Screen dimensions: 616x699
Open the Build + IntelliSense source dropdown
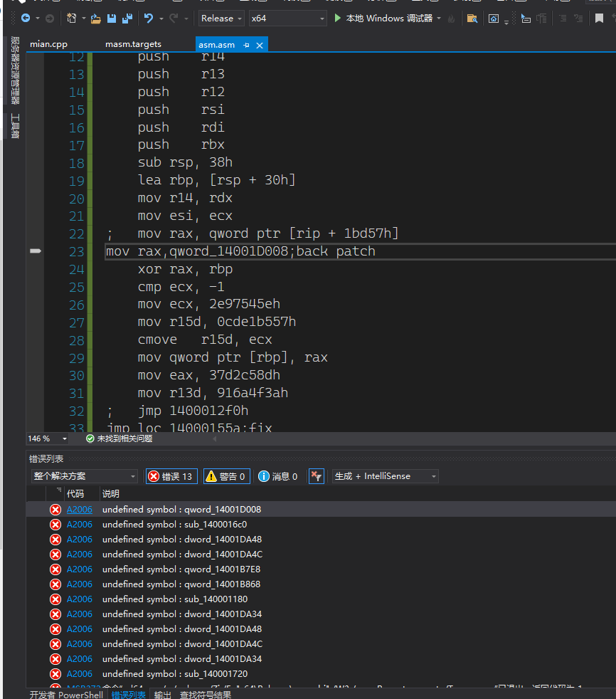(x=386, y=476)
